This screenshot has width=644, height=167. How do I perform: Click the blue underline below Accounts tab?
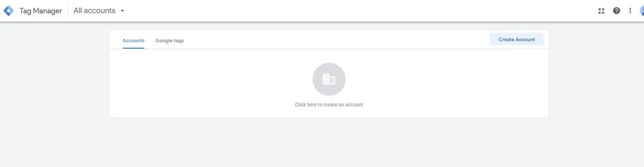[133, 48]
